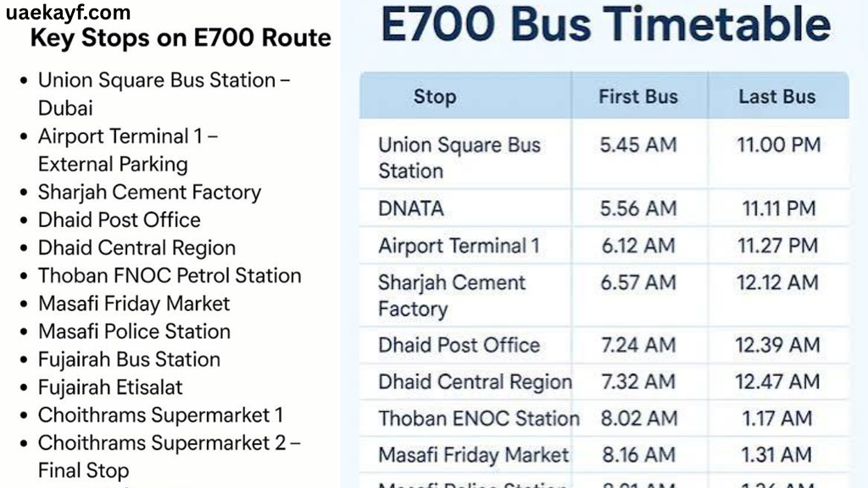
Task: Click the 1.31 AM Masafi Friday Market time
Action: coord(776,455)
